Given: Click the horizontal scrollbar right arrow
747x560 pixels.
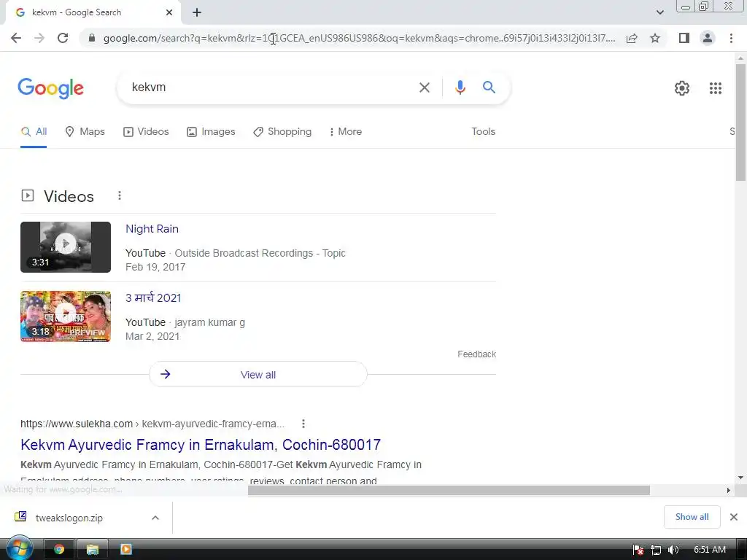Looking at the screenshot, I should coord(729,491).
